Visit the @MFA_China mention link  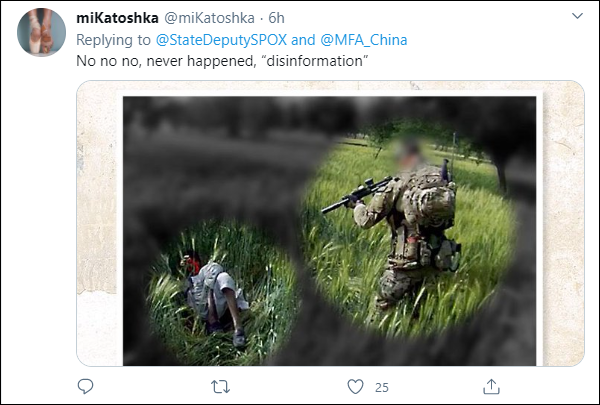(x=364, y=40)
